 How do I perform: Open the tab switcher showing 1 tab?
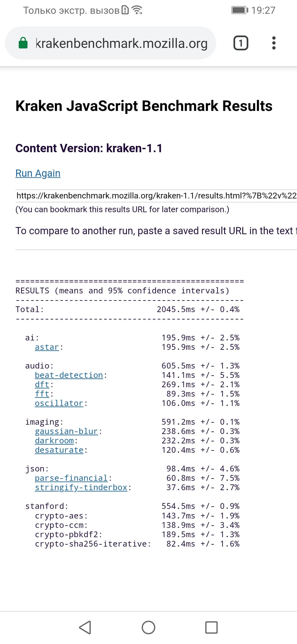point(241,43)
